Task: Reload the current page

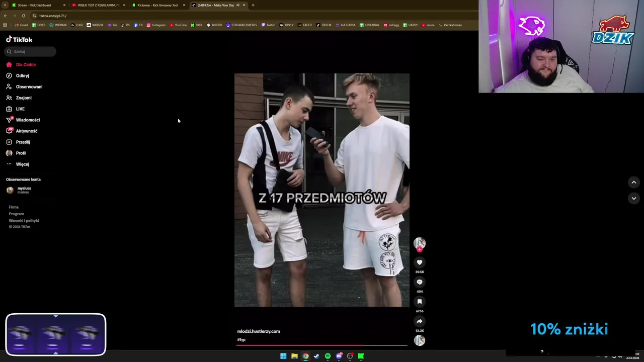Action: click(x=23, y=16)
